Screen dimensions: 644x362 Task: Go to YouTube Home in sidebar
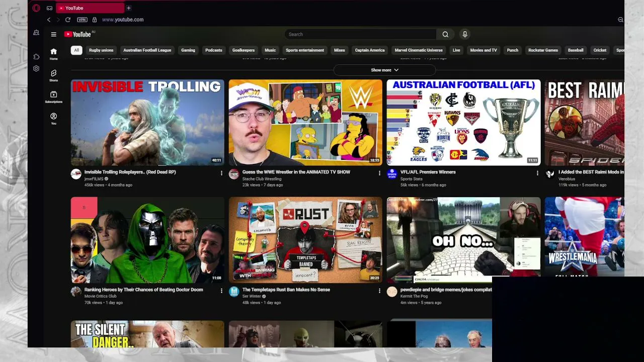click(x=54, y=54)
